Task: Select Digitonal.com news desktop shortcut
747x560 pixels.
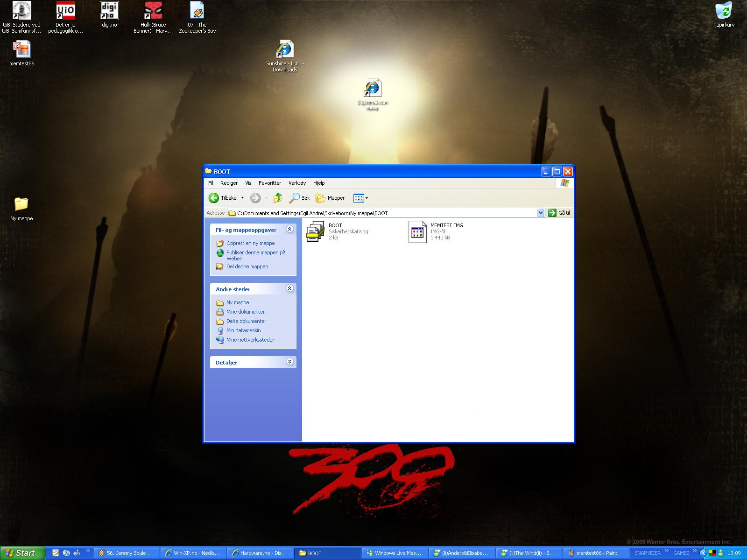Action: point(373,95)
